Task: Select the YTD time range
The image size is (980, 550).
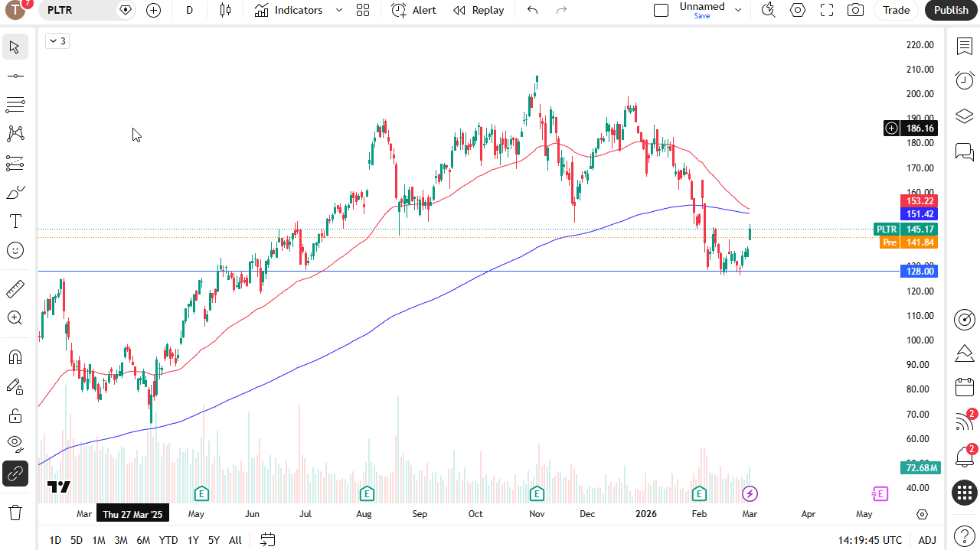Action: point(168,540)
